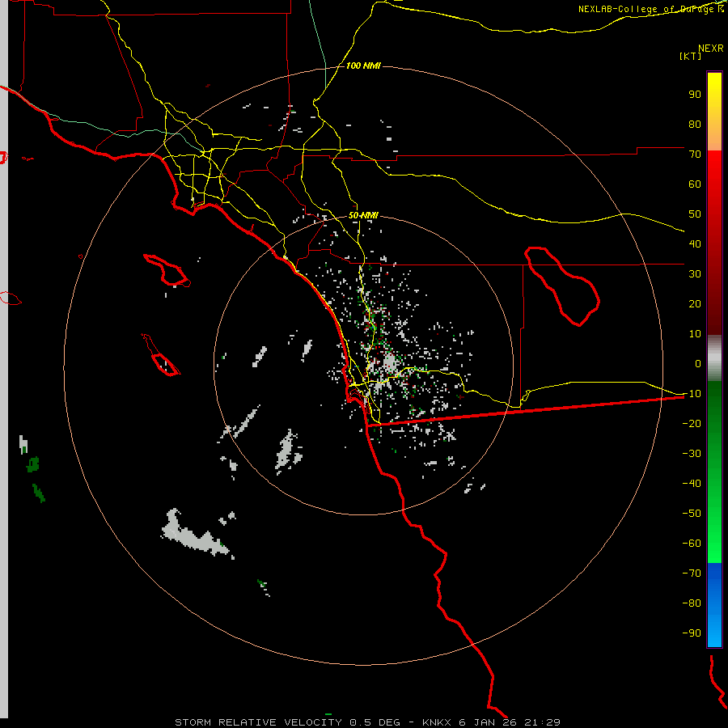Select the 20 value on the velocity scale

[695, 303]
